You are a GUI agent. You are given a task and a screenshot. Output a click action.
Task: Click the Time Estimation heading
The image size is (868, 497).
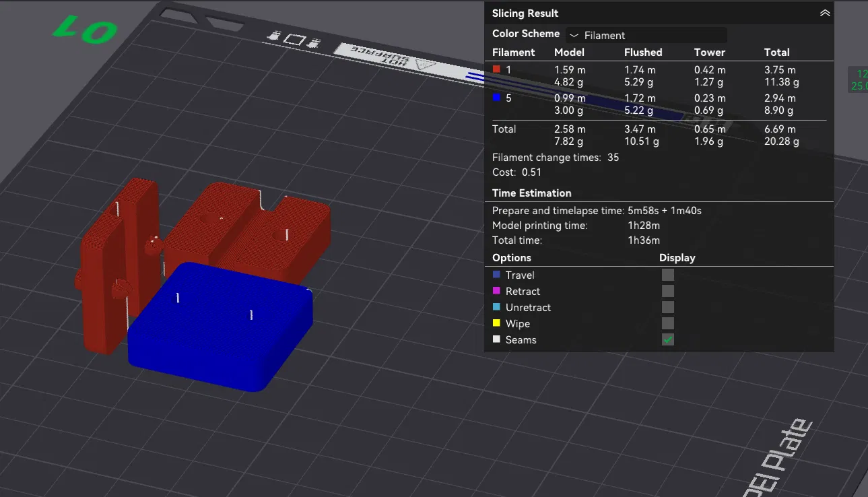[532, 193]
